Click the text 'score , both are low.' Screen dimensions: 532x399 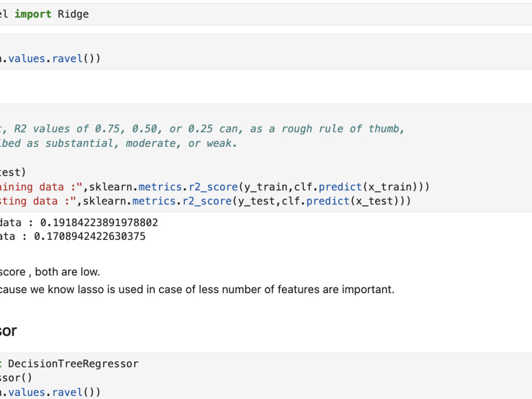pos(50,272)
